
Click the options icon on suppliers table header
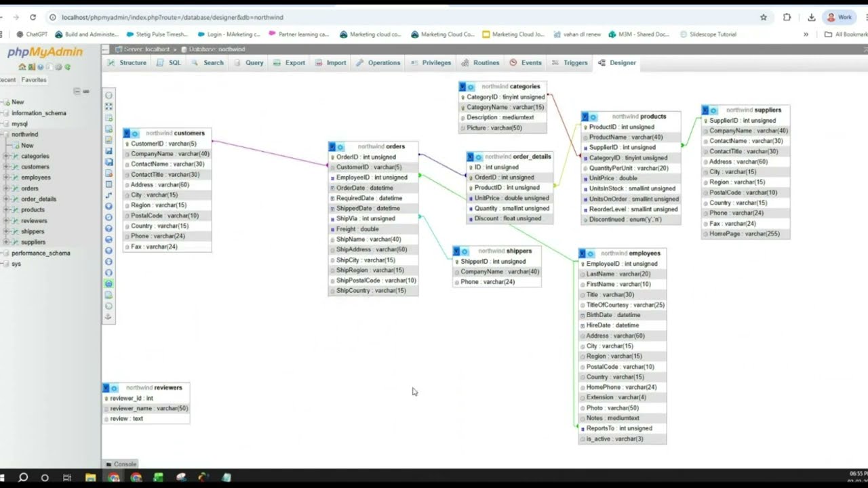pos(714,110)
